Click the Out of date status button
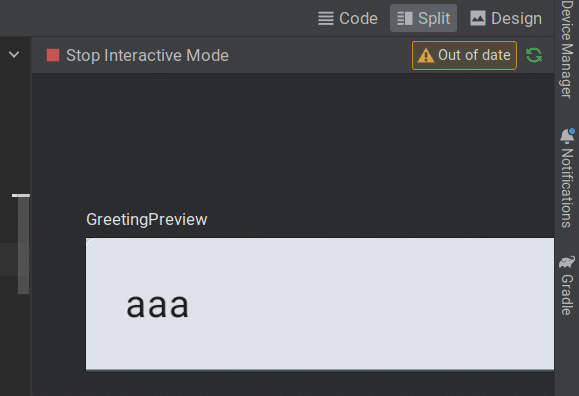 tap(464, 55)
